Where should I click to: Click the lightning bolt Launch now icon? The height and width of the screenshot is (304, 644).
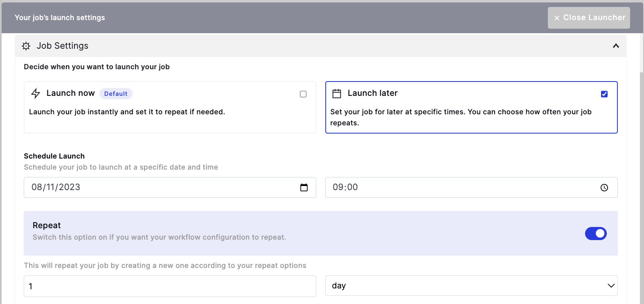click(36, 93)
